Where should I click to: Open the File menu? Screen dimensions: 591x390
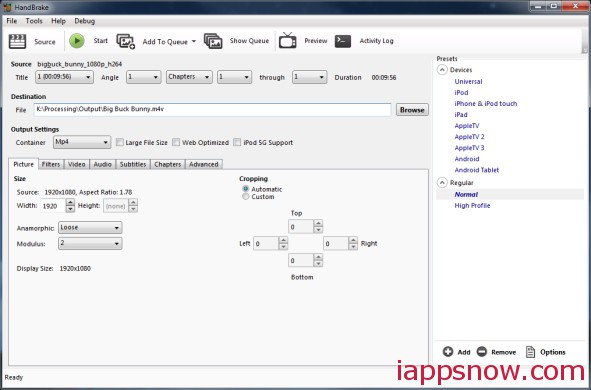click(12, 21)
